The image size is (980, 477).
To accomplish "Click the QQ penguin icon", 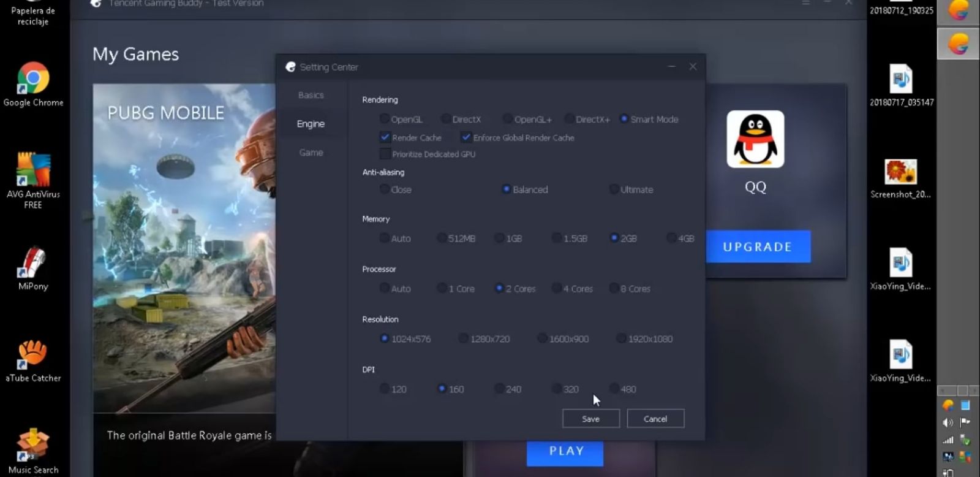I will coord(755,140).
